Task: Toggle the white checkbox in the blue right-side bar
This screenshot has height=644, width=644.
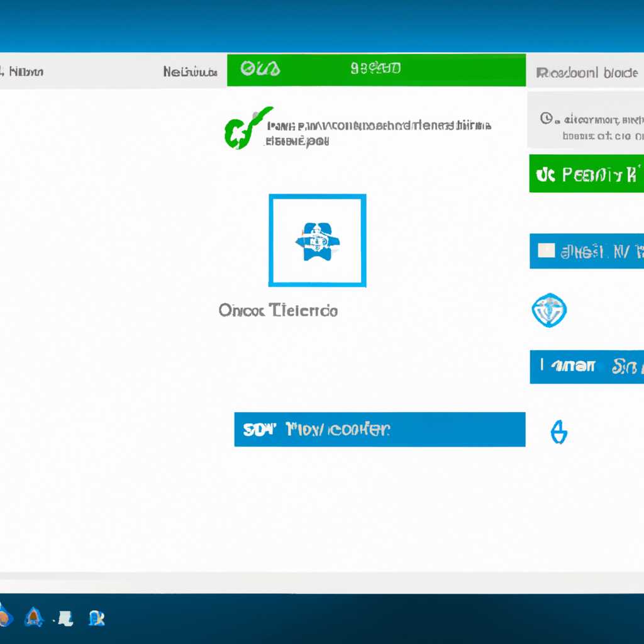Action: tap(547, 250)
